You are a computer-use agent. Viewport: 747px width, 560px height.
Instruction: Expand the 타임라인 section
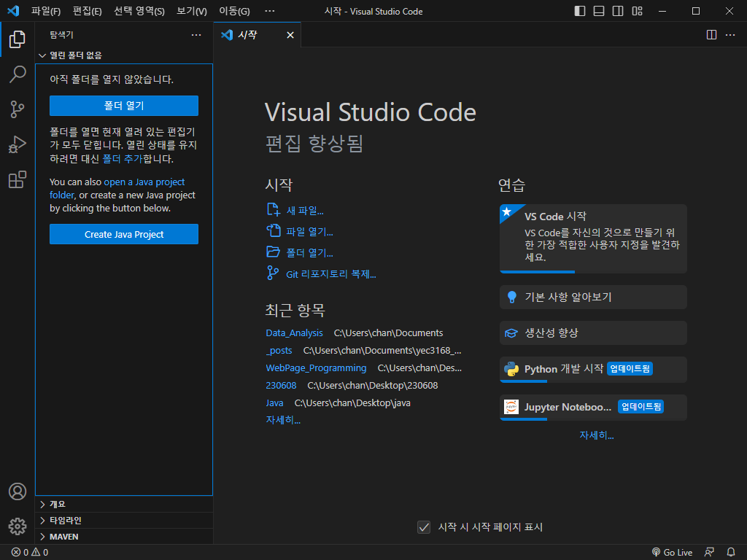point(124,521)
